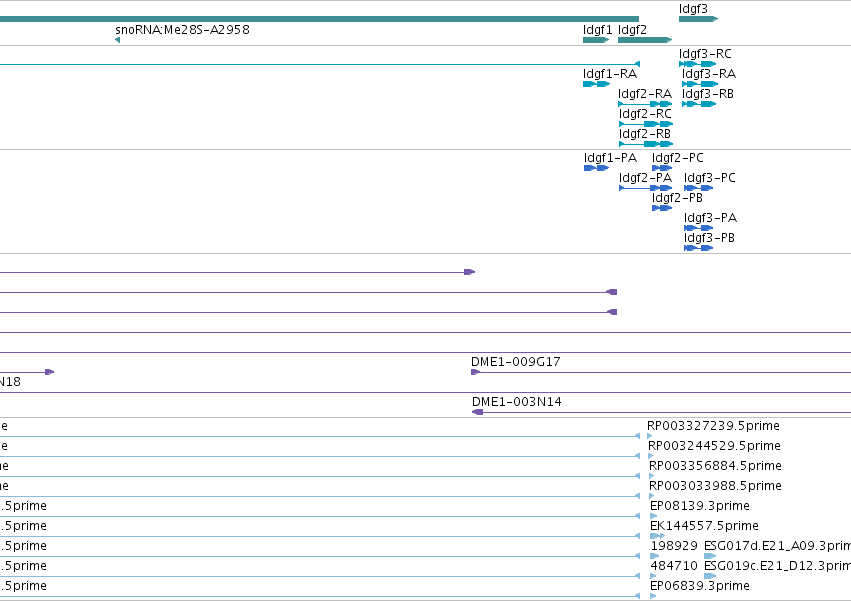
Task: Click the ESG017d.E21_A09.3prime label
Action: coord(777,546)
